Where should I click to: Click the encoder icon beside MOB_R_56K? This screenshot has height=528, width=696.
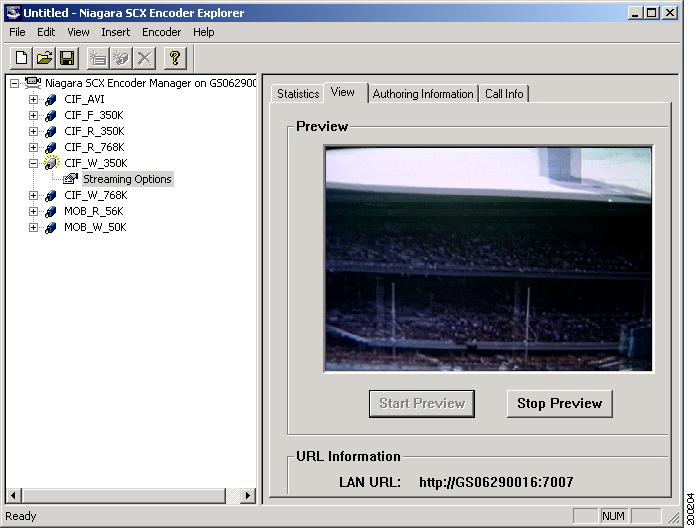tap(51, 211)
